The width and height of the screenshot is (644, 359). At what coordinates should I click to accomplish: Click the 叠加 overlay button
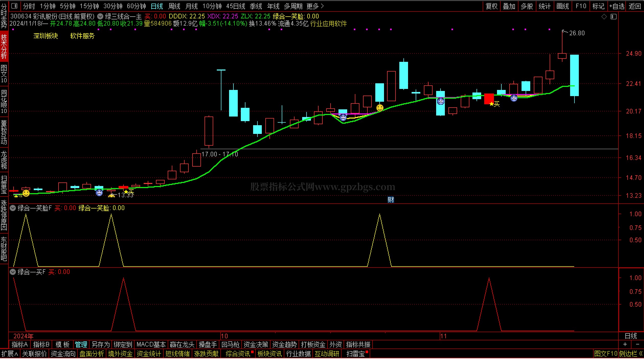click(509, 6)
